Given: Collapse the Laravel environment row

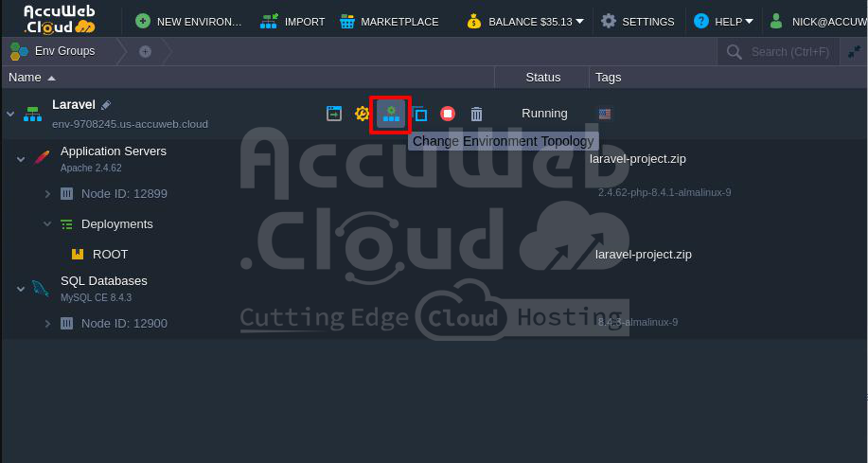Looking at the screenshot, I should tap(11, 114).
